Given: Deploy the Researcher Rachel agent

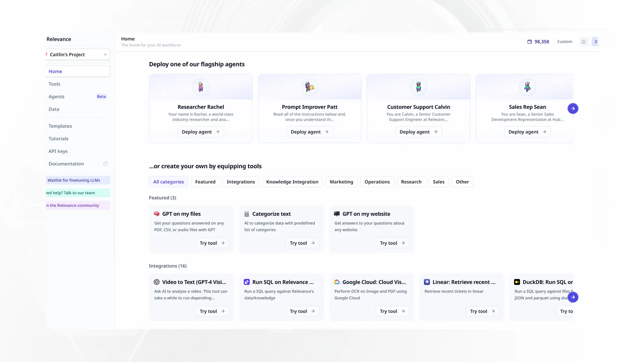Looking at the screenshot, I should [200, 132].
